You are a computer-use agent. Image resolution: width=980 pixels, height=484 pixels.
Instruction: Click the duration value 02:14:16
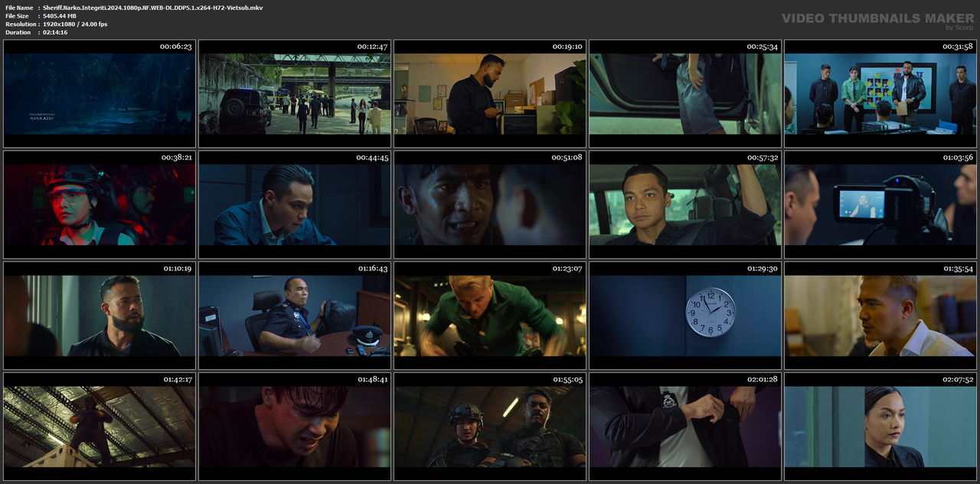pos(55,32)
